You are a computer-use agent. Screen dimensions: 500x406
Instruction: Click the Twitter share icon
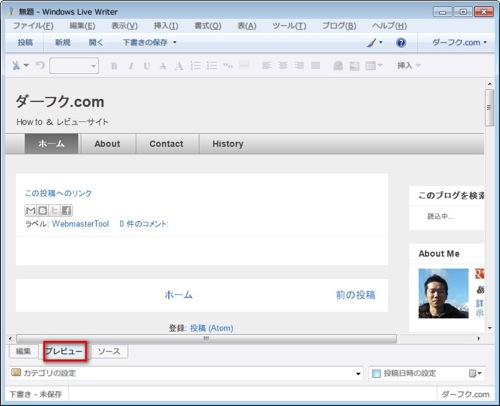55,210
